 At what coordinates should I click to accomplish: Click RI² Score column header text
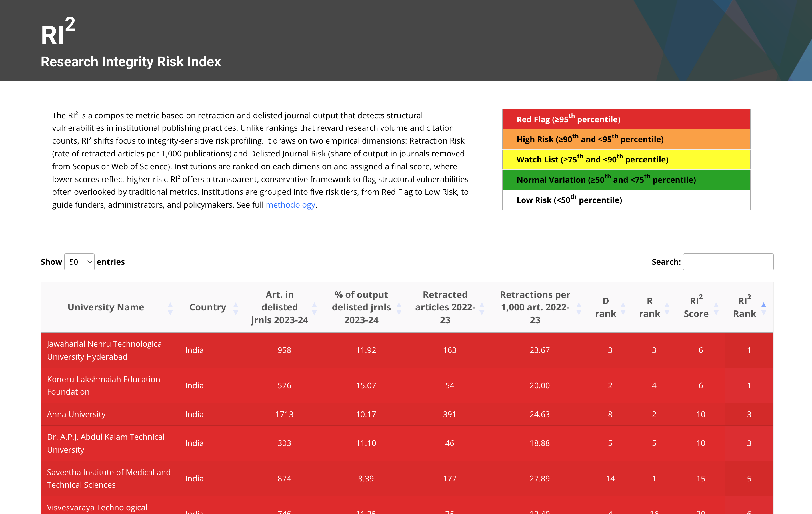(x=696, y=307)
